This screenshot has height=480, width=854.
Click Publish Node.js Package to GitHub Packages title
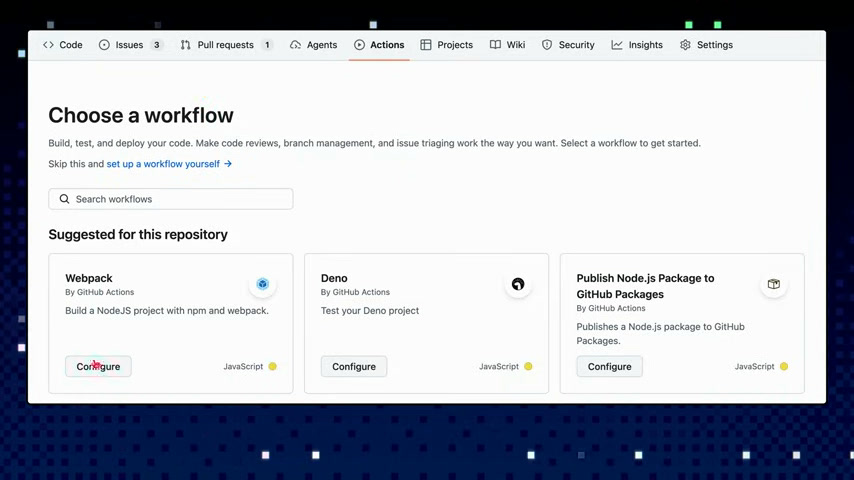(645, 286)
